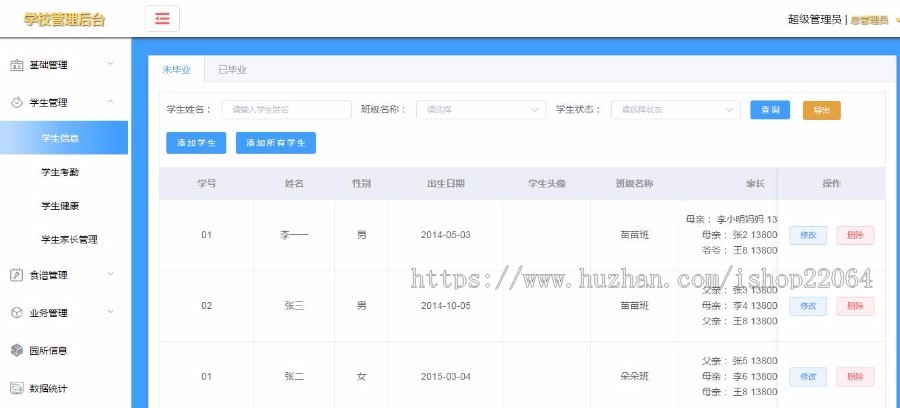The width and height of the screenshot is (900, 408).
Task: Click 修改 for student 李一一
Action: click(808, 235)
